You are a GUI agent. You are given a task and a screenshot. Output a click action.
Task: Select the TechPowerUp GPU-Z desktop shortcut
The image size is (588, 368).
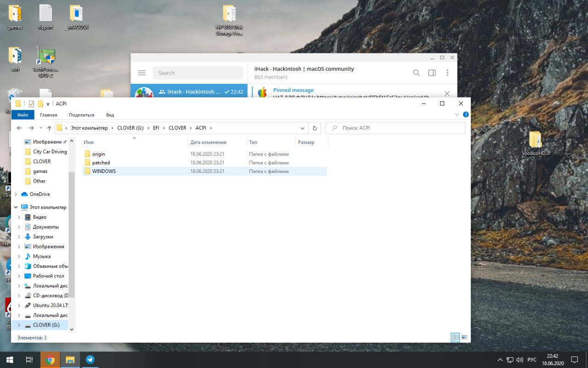(x=45, y=62)
